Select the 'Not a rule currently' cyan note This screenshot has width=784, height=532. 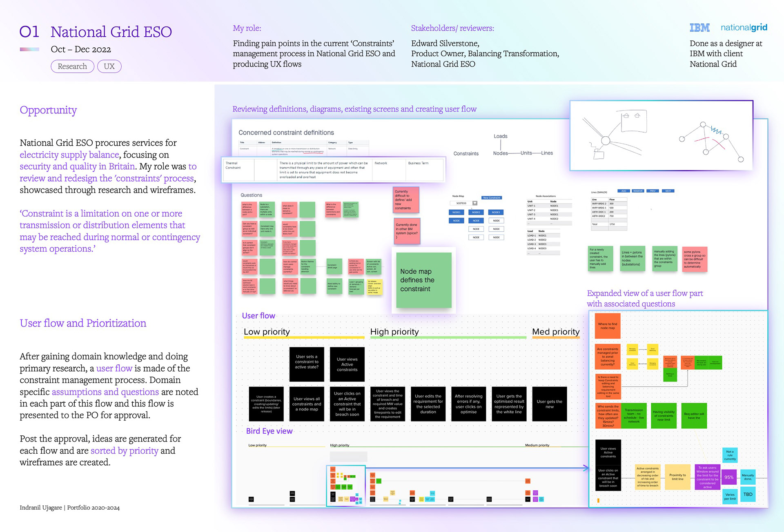[x=730, y=455]
